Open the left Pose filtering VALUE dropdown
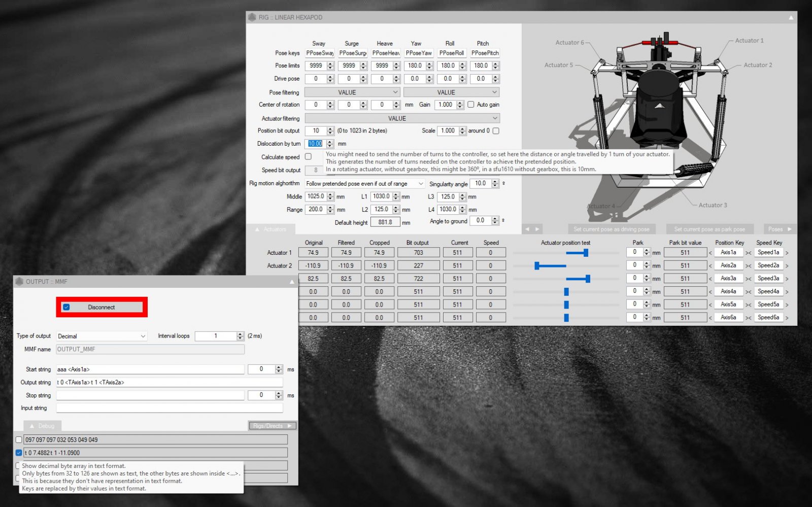The image size is (812, 507). click(x=352, y=92)
